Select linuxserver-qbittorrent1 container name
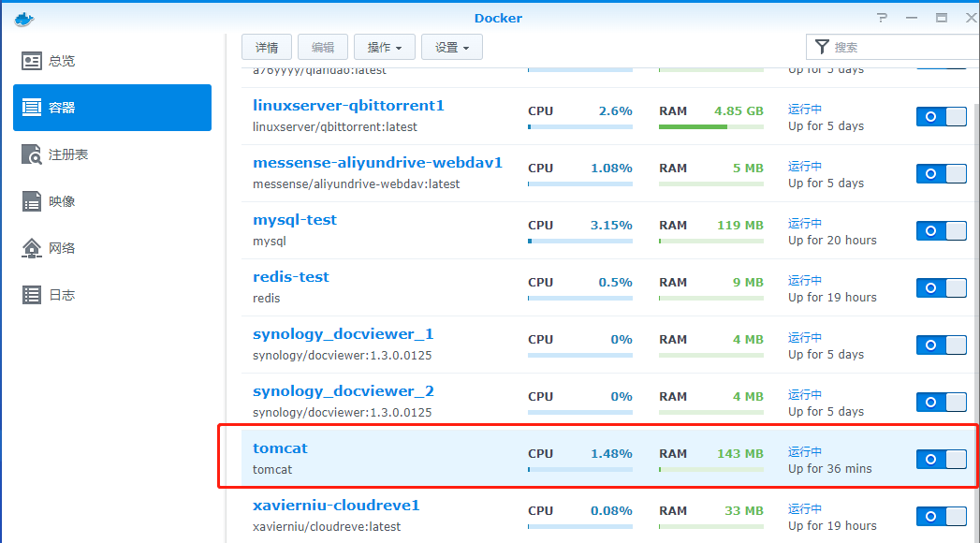Viewport: 980px width, 543px height. [x=348, y=106]
